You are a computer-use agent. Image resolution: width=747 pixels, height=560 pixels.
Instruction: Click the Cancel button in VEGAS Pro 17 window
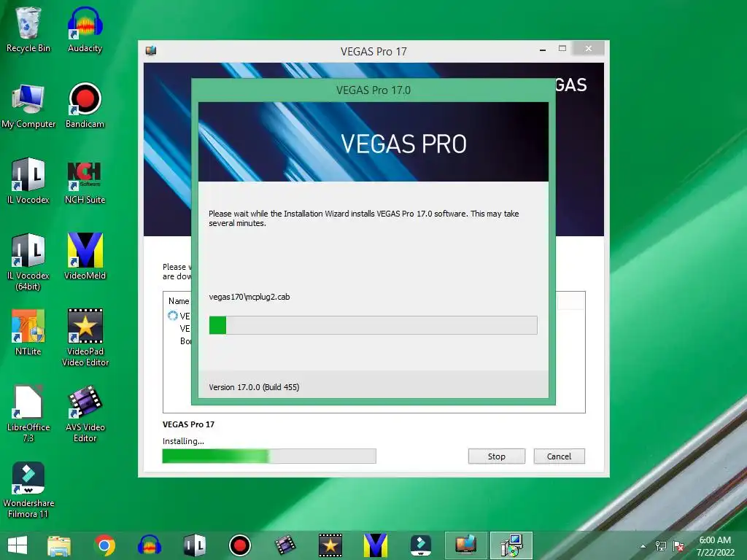coord(559,456)
